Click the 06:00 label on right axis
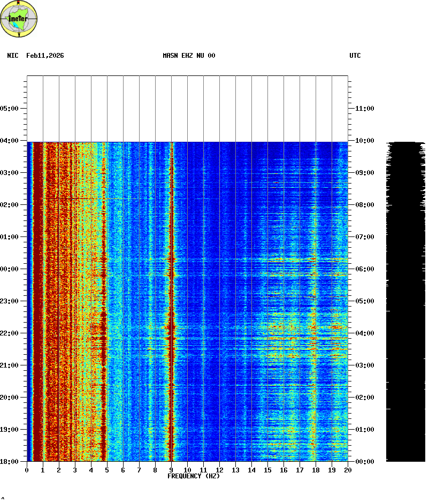Screen dimensions: 429x504 point(364,269)
